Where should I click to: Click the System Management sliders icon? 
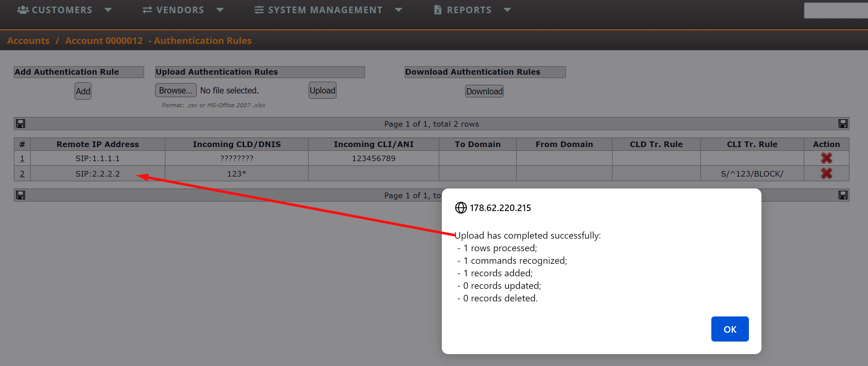pyautogui.click(x=259, y=10)
